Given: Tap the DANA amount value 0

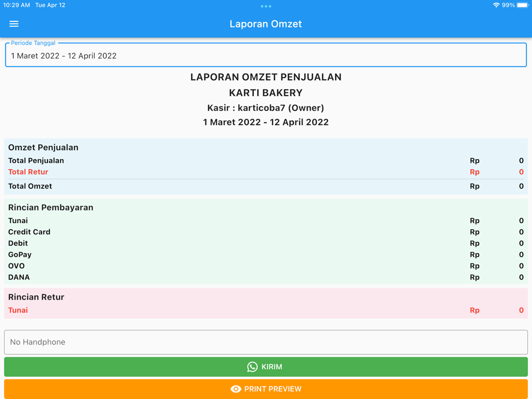Looking at the screenshot, I should tap(521, 277).
